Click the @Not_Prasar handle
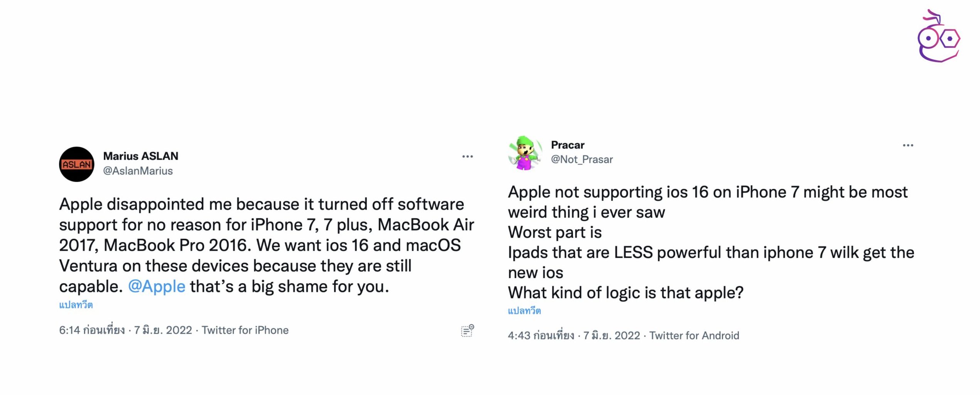This screenshot has height=395, width=980. [581, 160]
